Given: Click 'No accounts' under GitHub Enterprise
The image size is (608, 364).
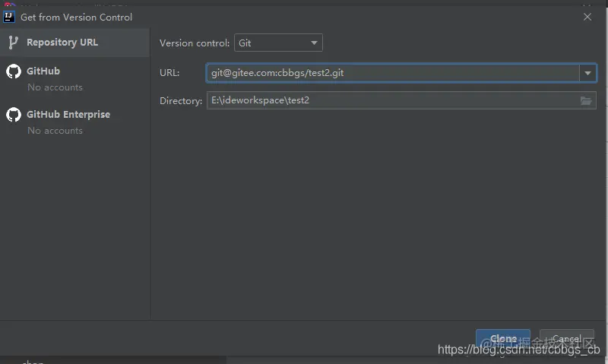Looking at the screenshot, I should point(55,131).
